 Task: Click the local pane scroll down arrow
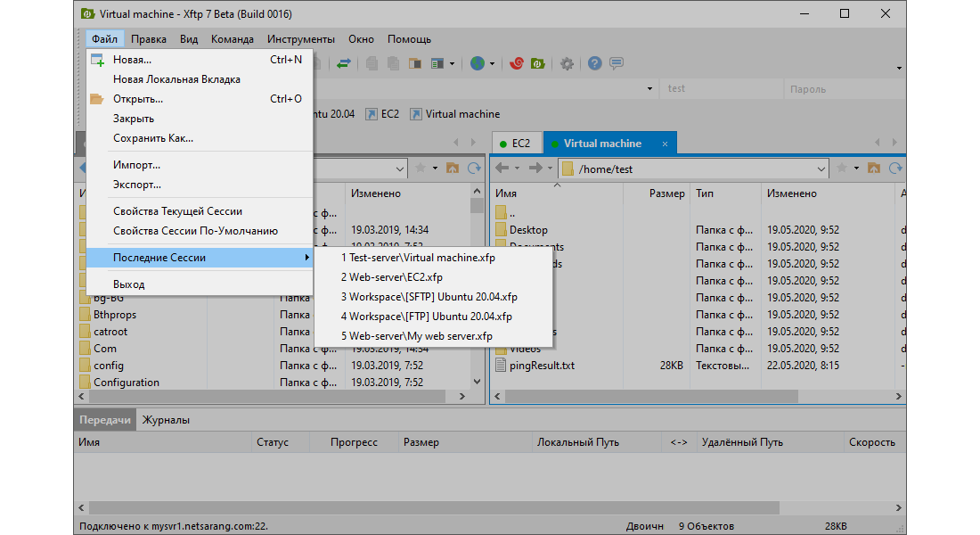coord(477,382)
